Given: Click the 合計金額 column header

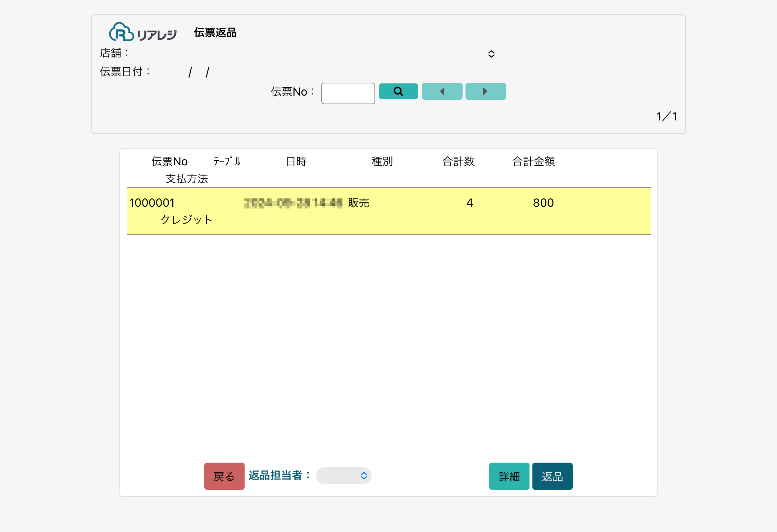Looking at the screenshot, I should coord(533,161).
